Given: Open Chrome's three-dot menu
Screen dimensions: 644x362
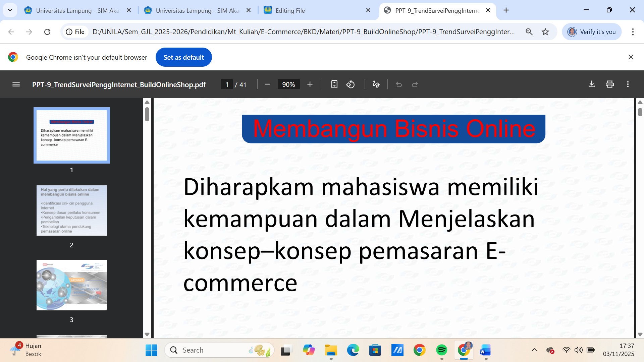Looking at the screenshot, I should (x=633, y=32).
